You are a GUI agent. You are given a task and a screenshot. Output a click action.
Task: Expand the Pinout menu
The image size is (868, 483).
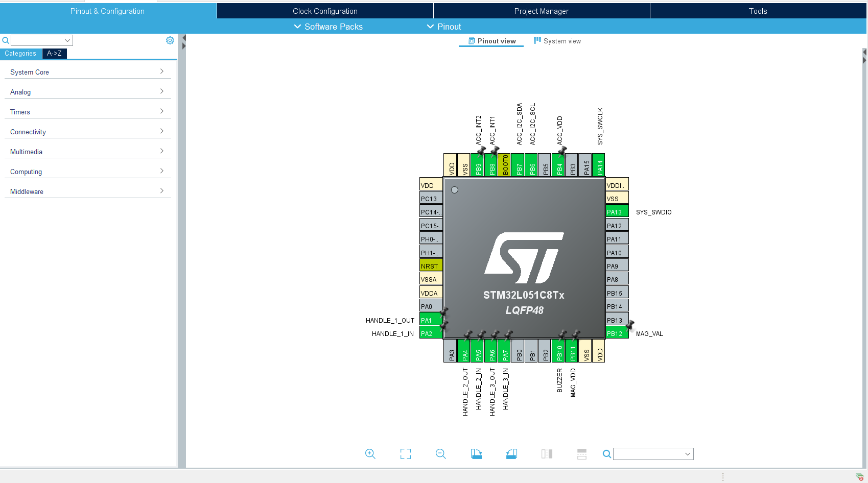(x=443, y=27)
